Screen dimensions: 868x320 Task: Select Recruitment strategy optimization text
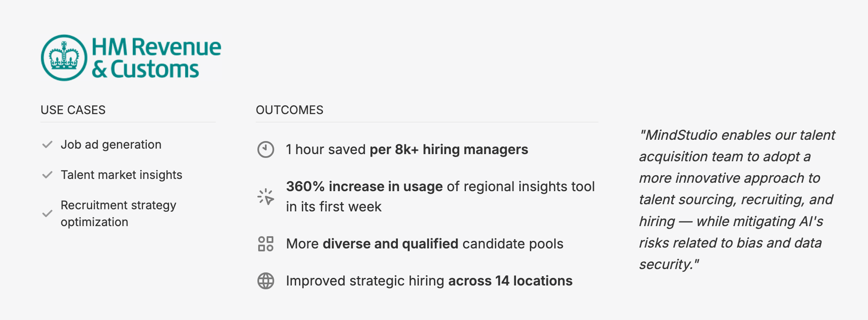118,213
